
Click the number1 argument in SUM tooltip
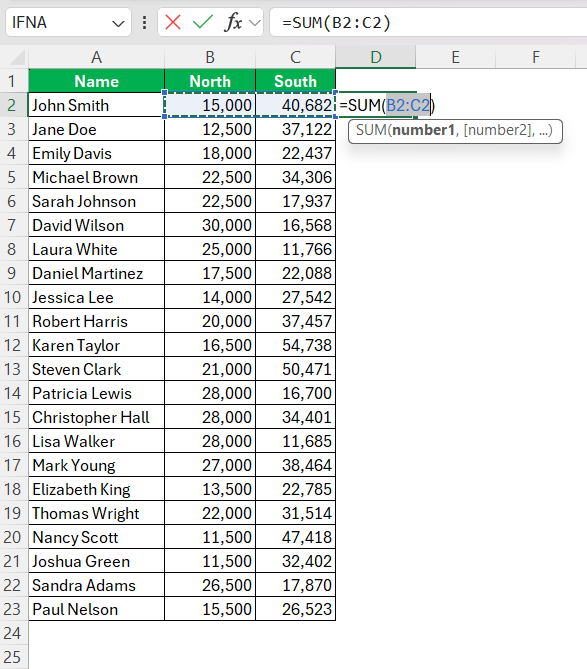point(424,130)
